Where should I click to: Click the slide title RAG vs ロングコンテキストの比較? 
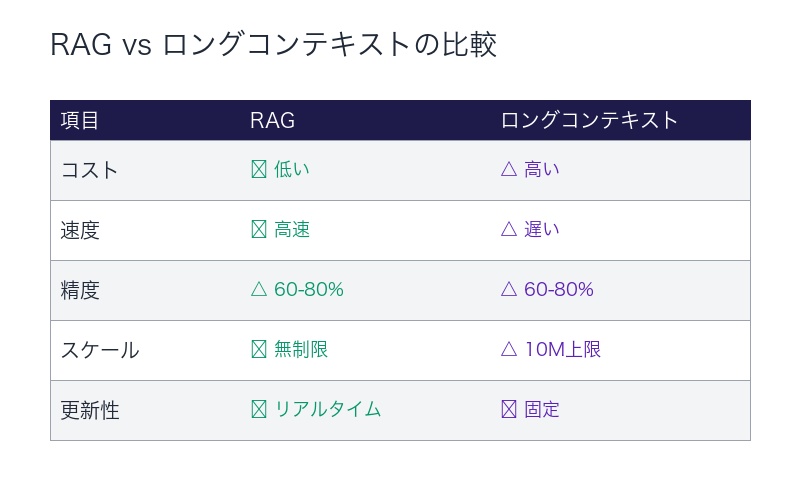pyautogui.click(x=273, y=46)
